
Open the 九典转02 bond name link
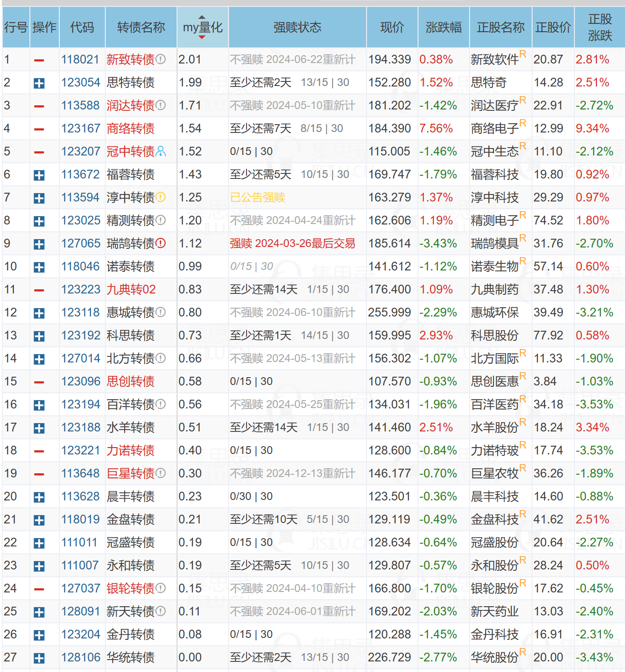131,289
